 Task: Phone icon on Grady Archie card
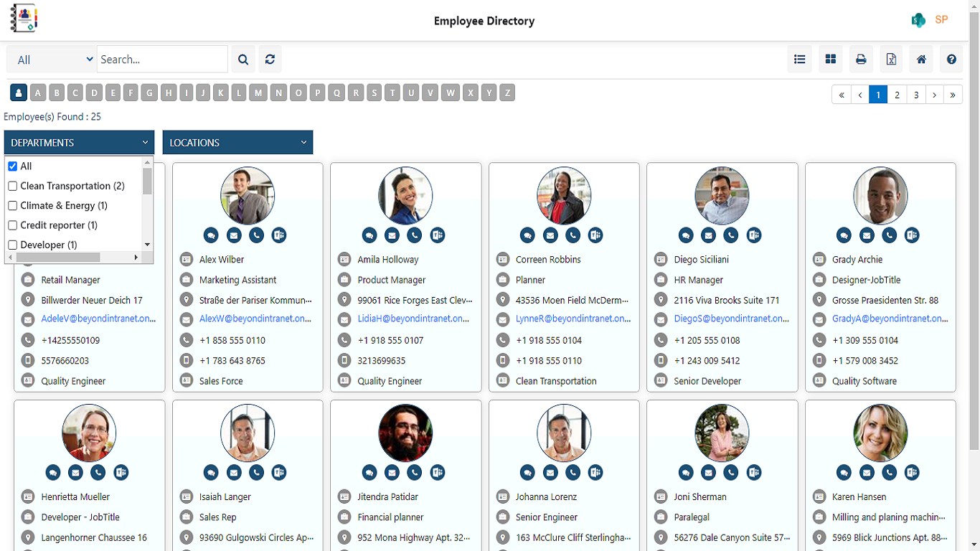pos(890,235)
